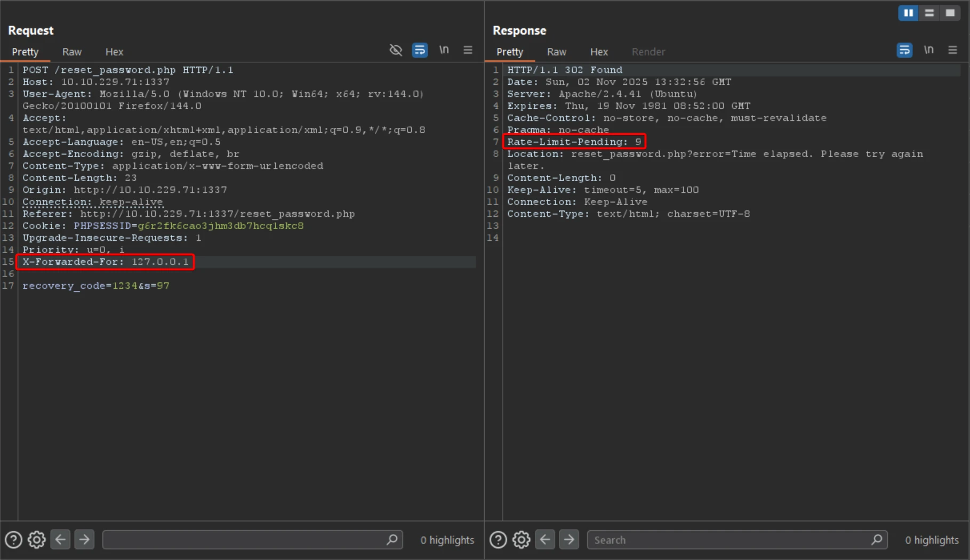Image resolution: width=970 pixels, height=560 pixels.
Task: Switch Request view to Hex tab
Action: [114, 52]
